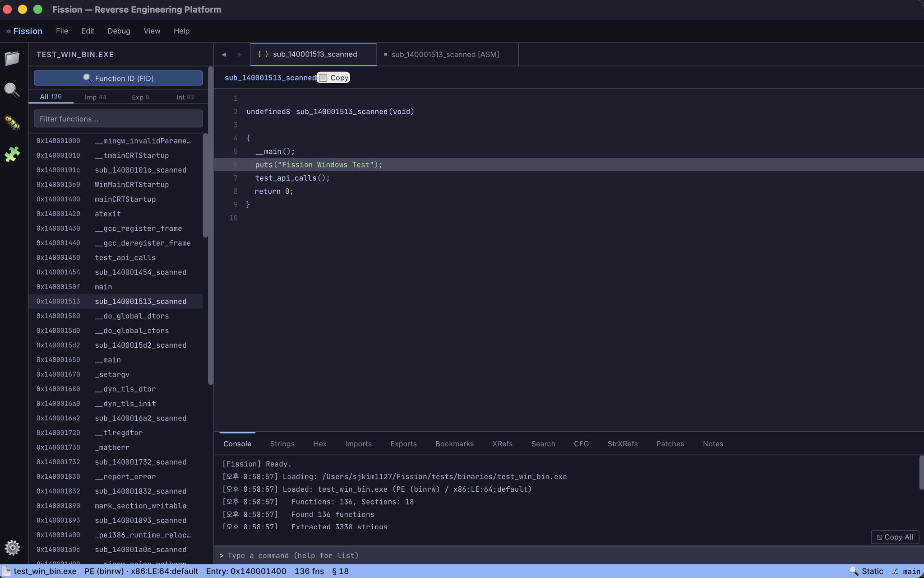The image size is (924, 578).
Task: Navigate back with the left arrow
Action: click(x=224, y=55)
